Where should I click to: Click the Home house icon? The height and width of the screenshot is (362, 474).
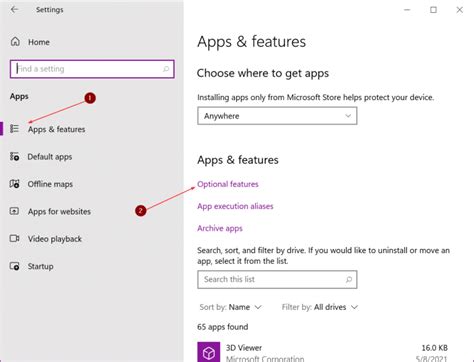pos(15,42)
